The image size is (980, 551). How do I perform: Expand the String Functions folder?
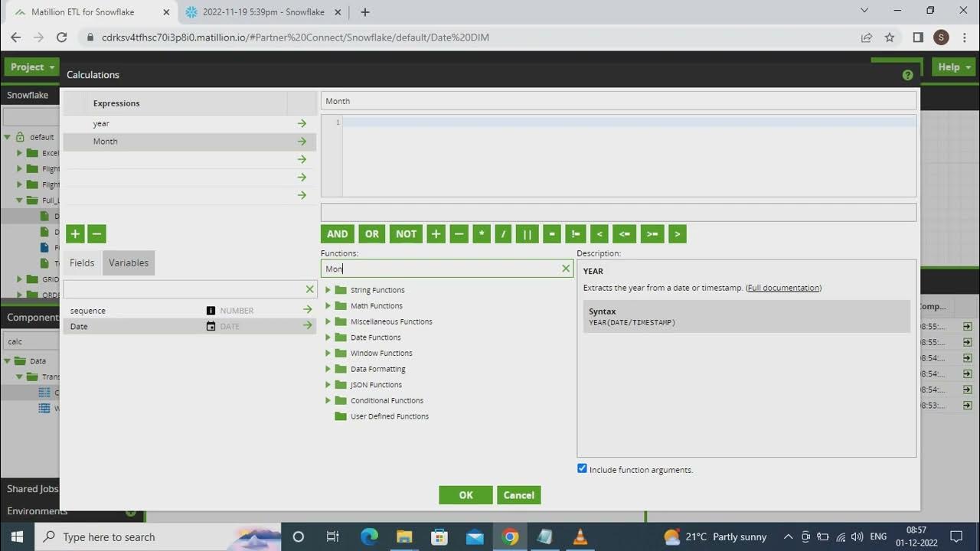tap(328, 290)
